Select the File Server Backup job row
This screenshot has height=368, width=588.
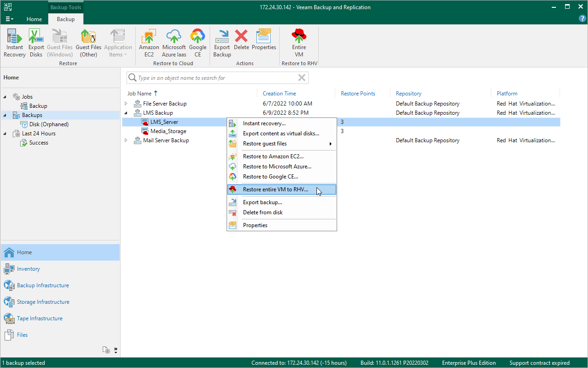point(341,104)
